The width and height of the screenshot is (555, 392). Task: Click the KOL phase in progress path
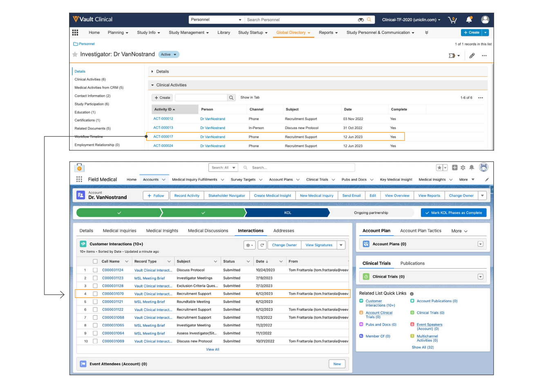287,213
